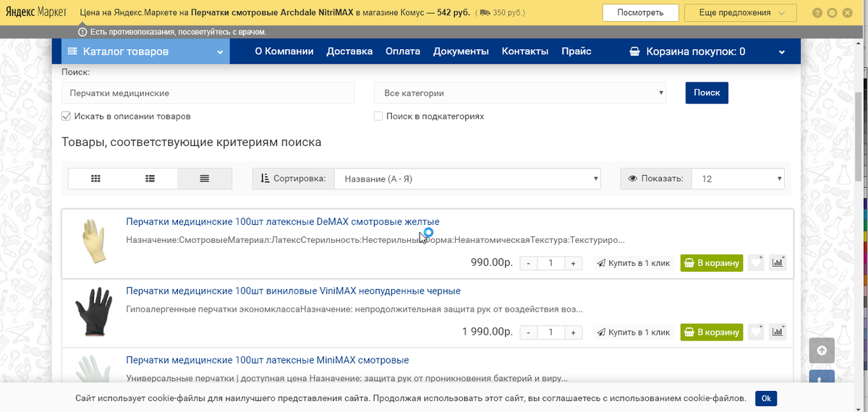
Task: Open Документы menu item
Action: [x=461, y=51]
